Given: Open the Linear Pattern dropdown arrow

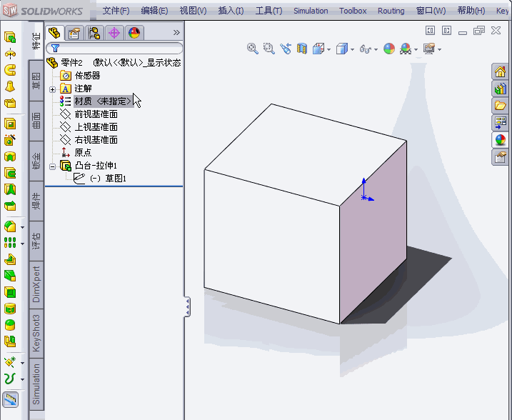Looking at the screenshot, I should (23, 244).
